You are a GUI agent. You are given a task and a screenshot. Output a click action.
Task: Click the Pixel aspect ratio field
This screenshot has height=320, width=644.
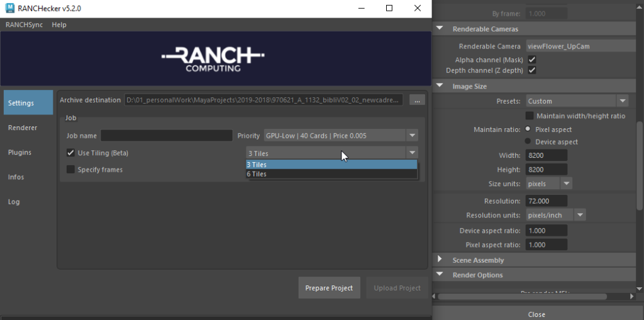[x=547, y=245]
